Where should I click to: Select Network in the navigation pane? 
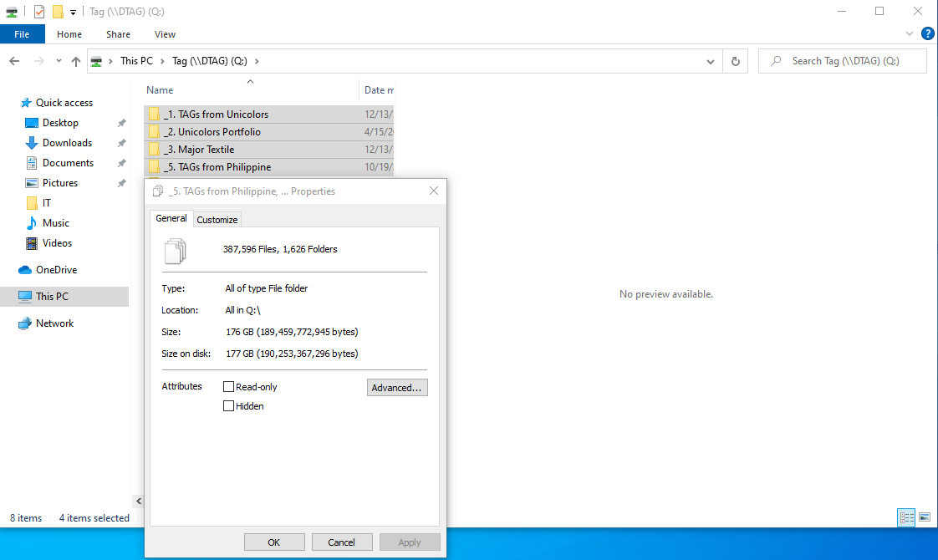[54, 323]
